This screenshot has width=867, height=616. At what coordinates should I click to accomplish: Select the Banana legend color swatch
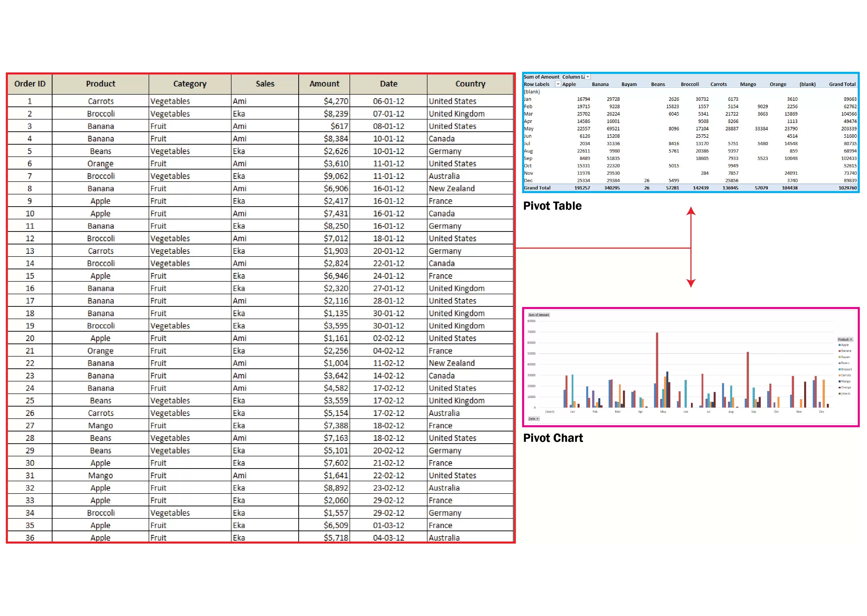tap(839, 351)
